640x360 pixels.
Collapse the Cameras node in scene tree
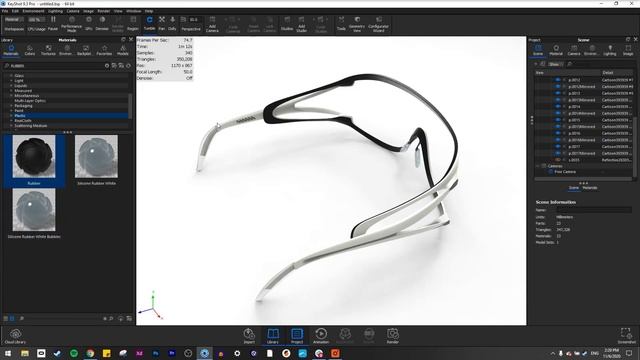[x=538, y=166]
